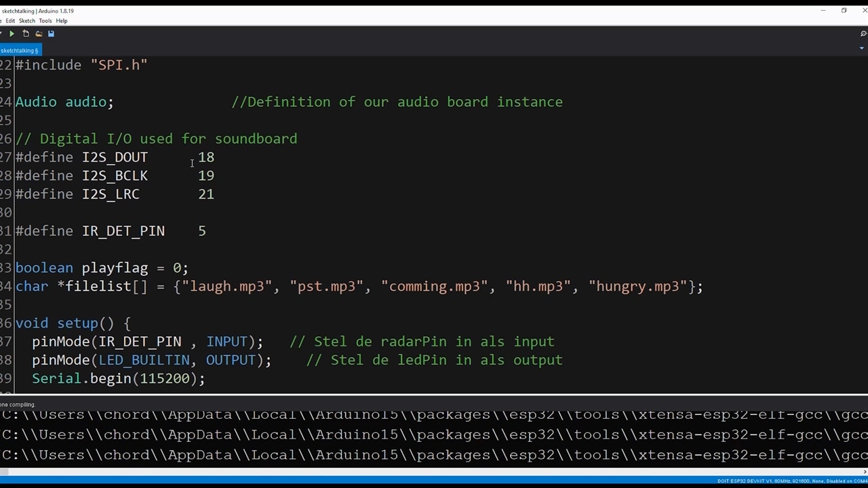Open the Tools menu

click(x=45, y=21)
